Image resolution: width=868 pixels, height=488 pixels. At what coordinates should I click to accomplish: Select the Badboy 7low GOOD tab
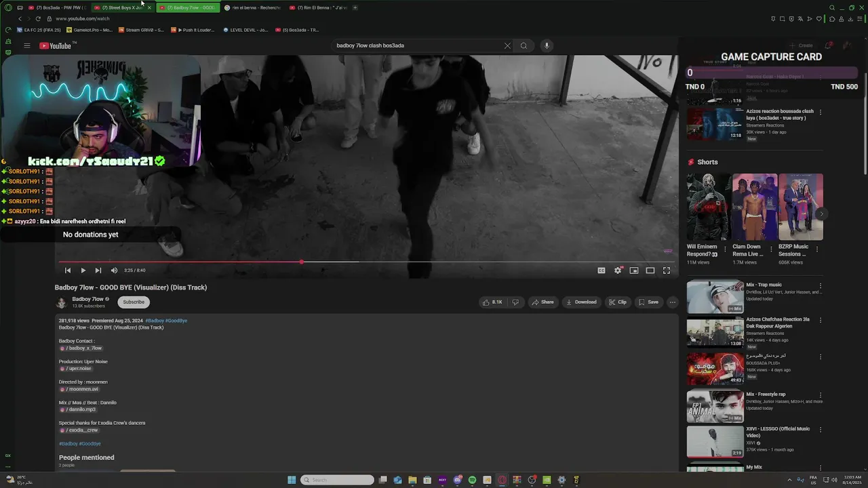click(188, 7)
